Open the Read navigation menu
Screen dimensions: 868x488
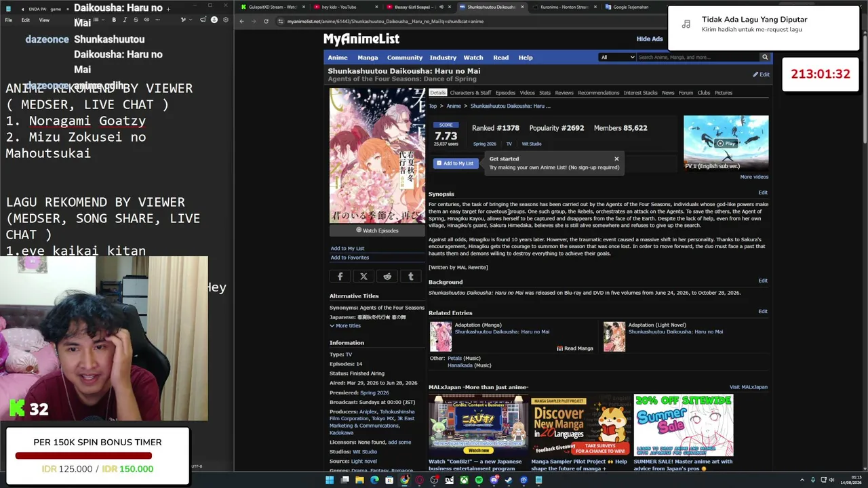pyautogui.click(x=501, y=58)
